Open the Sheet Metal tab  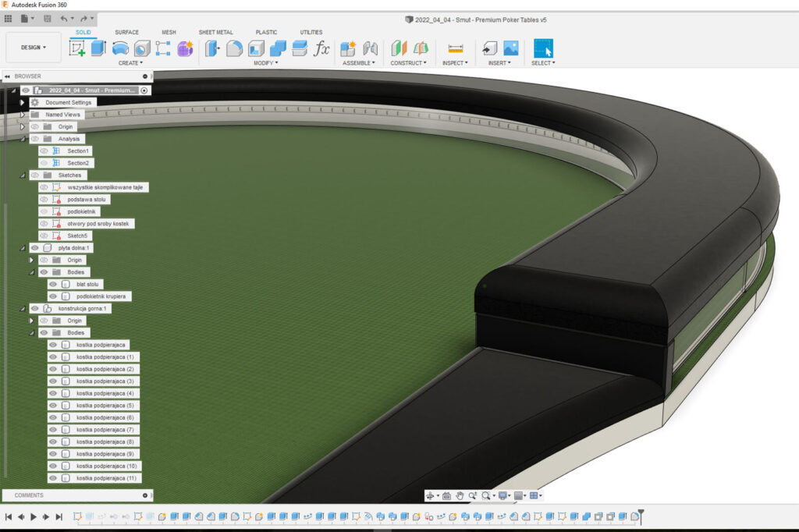pos(215,32)
